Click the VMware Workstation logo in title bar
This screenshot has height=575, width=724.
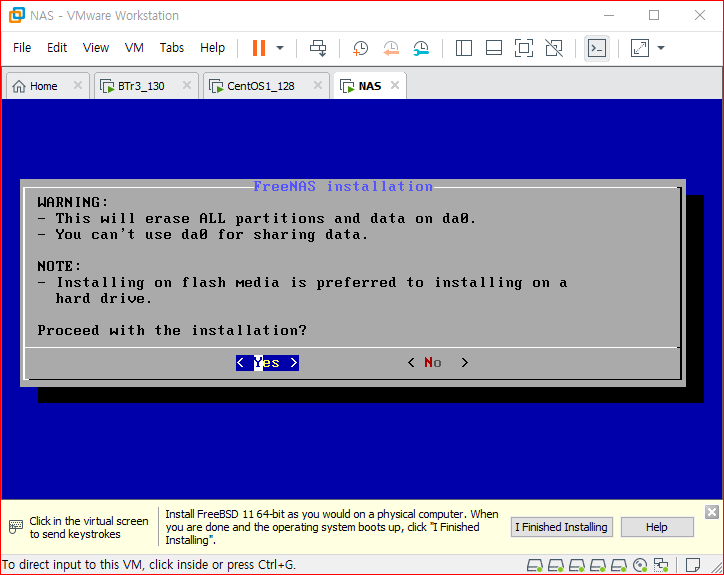(x=17, y=15)
